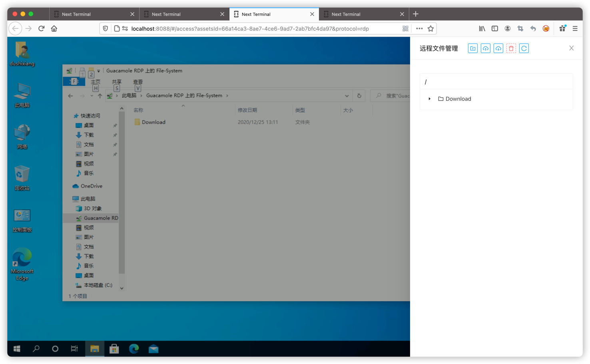Open the Recycle Bin (回收站) desktop icon
The height and width of the screenshot is (364, 590).
(x=22, y=178)
